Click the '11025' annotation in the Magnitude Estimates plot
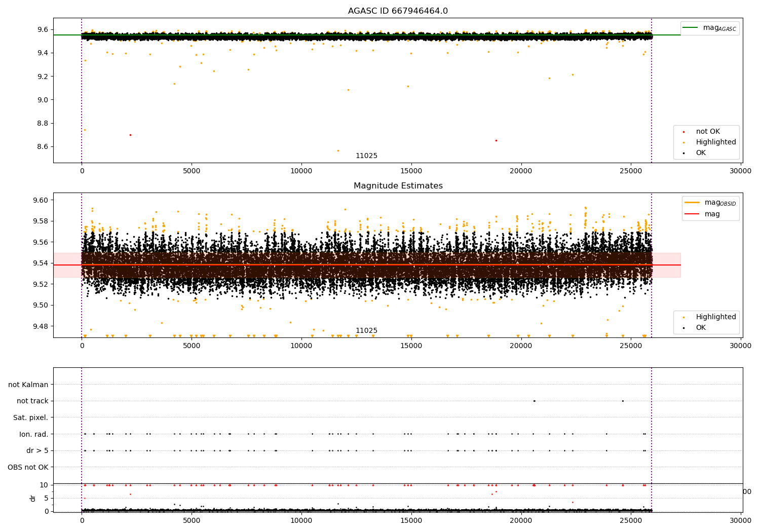This screenshot has height=532, width=760. pos(366,331)
